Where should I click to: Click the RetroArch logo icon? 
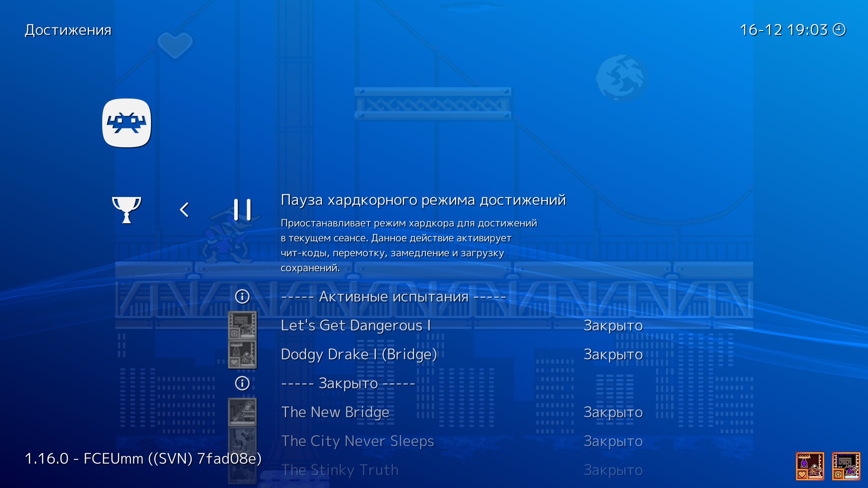(x=127, y=123)
